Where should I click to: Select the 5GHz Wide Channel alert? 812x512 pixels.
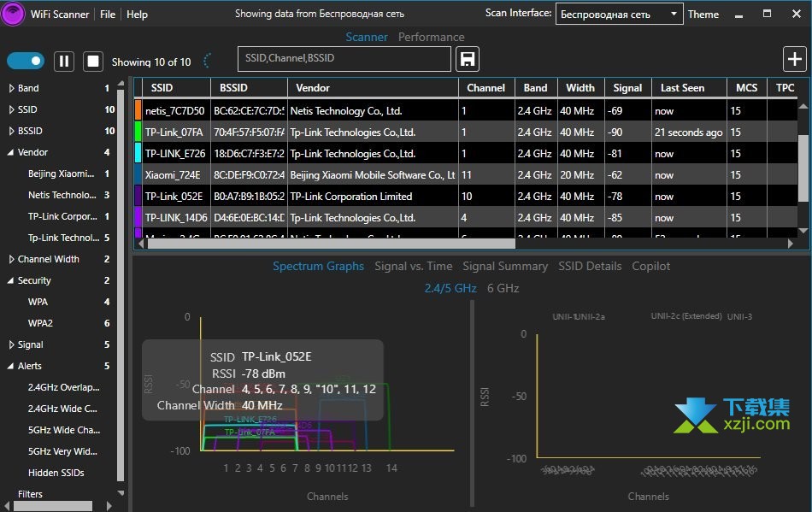[x=64, y=430]
